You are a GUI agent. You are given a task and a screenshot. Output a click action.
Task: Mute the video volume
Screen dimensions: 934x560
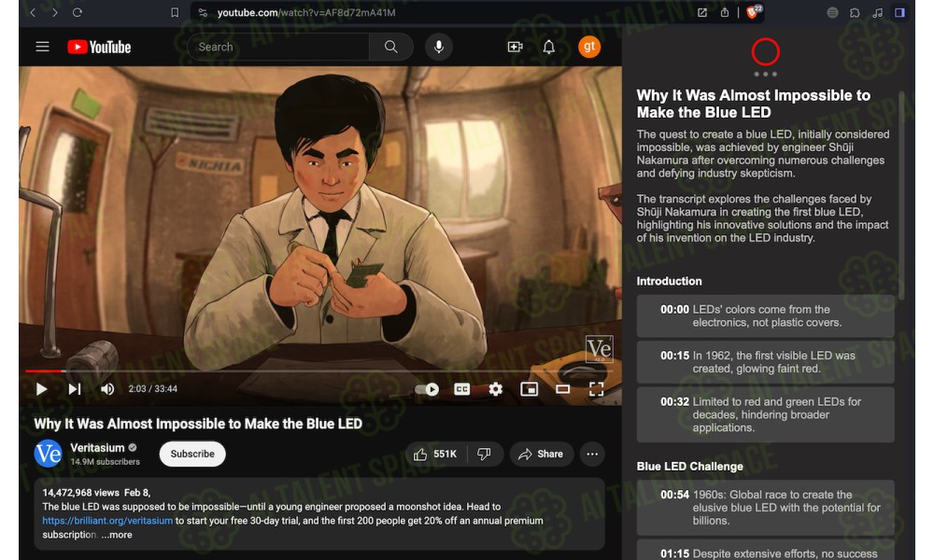coord(107,389)
